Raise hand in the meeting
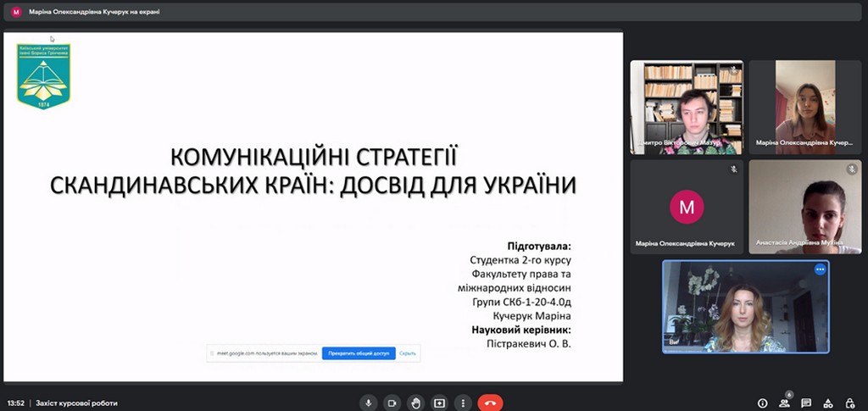Image resolution: width=868 pixels, height=411 pixels. 415,403
